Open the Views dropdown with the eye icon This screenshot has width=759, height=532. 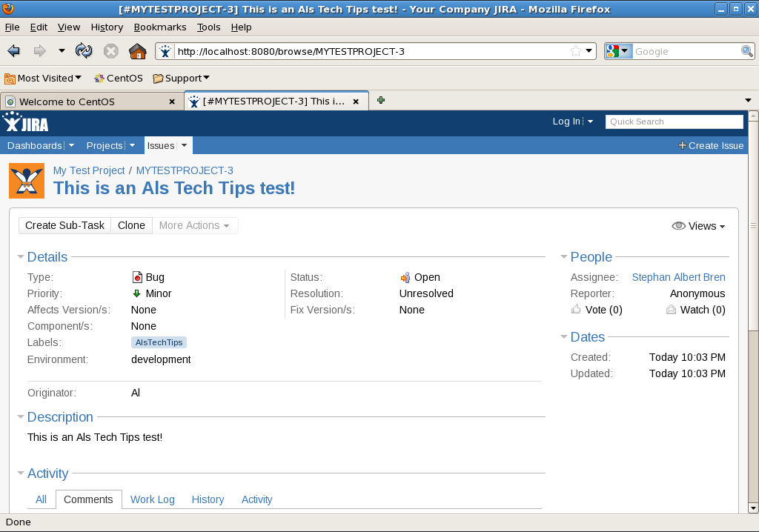tap(698, 226)
